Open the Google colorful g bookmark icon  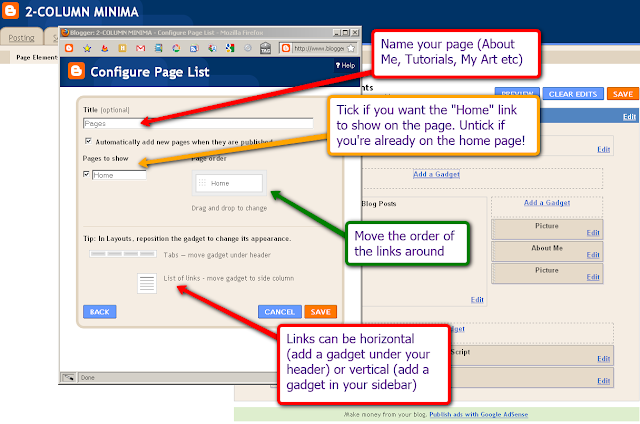tap(230, 48)
